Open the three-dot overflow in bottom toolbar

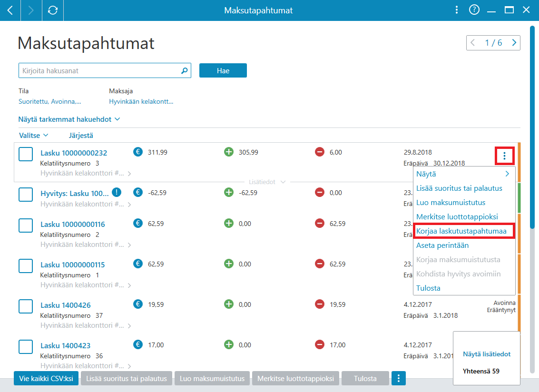398,379
